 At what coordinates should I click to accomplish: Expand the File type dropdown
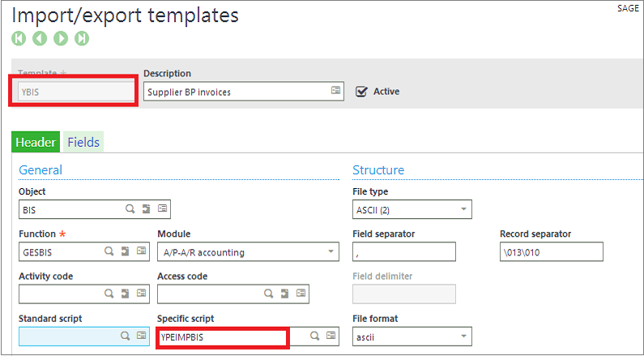tap(412, 210)
